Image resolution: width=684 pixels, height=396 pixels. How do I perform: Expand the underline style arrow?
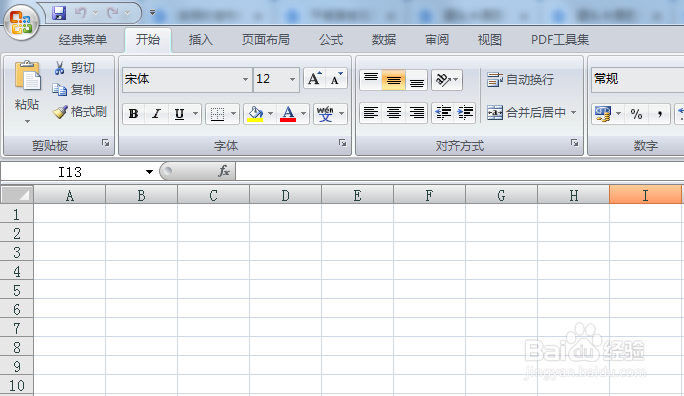[x=195, y=114]
